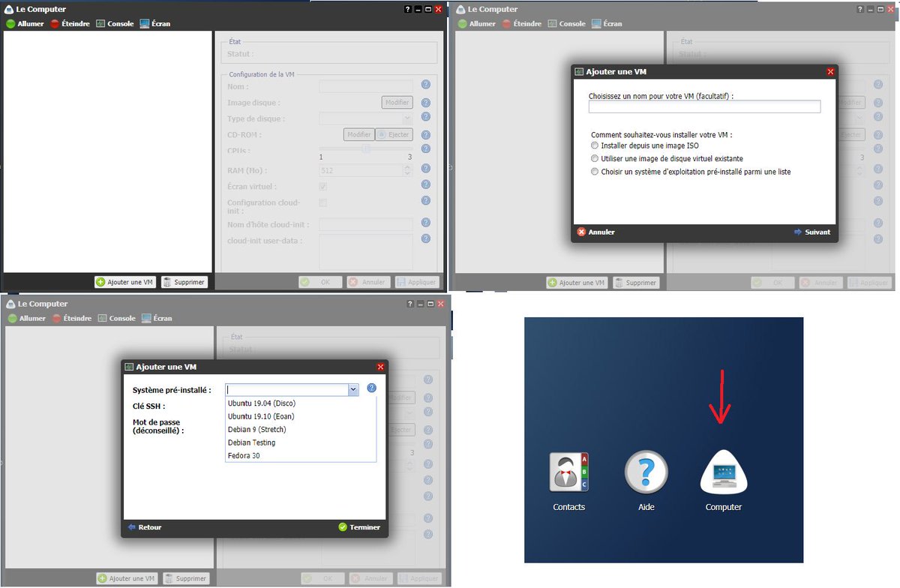
Task: Click help icon beside Type de disque row
Action: click(x=425, y=118)
